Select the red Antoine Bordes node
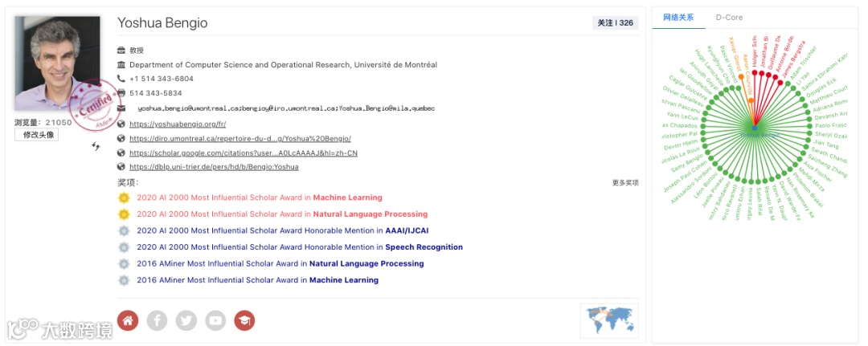868x346 pixels. pos(775,77)
